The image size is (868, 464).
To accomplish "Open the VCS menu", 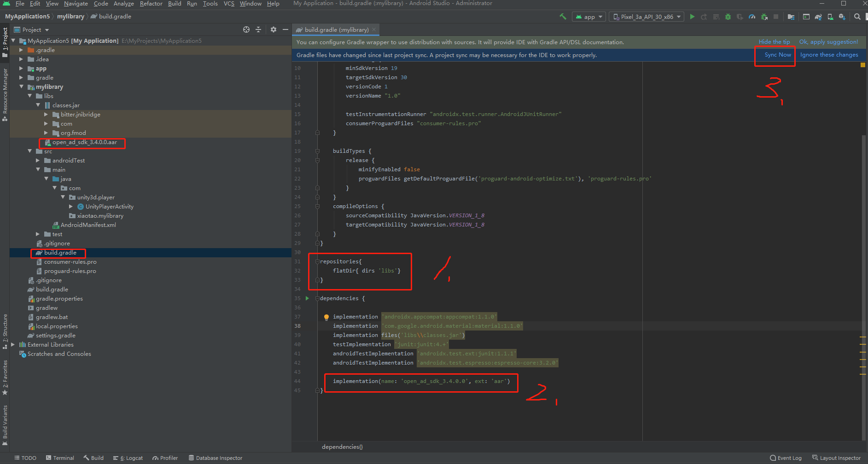I will tap(229, 4).
